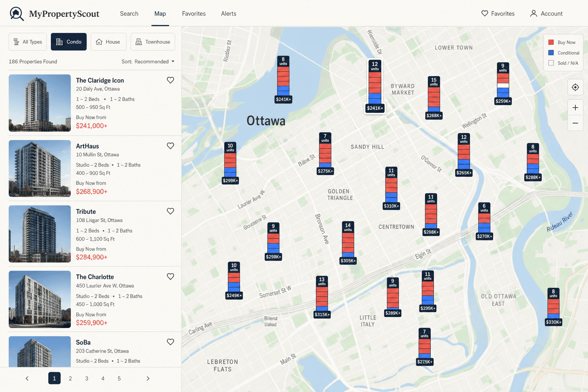Open the ArtHaus listing title
This screenshot has width=588, height=392.
click(x=87, y=146)
